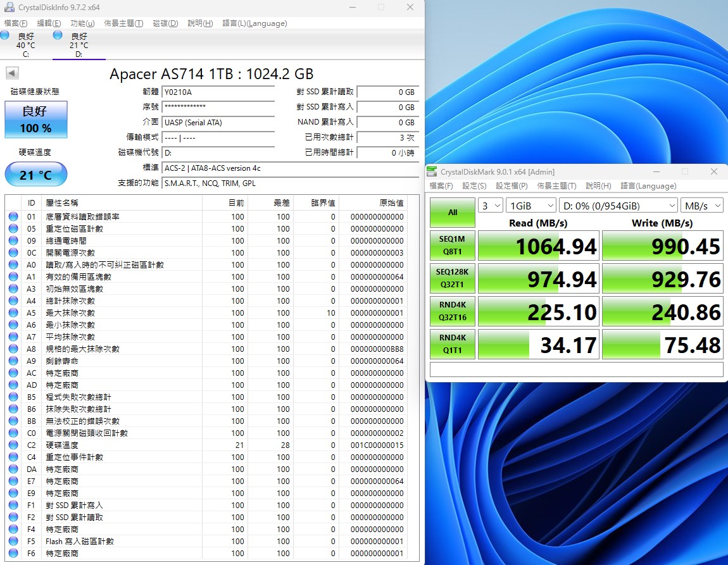Click the 良好 100 % health status button
The height and width of the screenshot is (565, 728).
[35, 120]
